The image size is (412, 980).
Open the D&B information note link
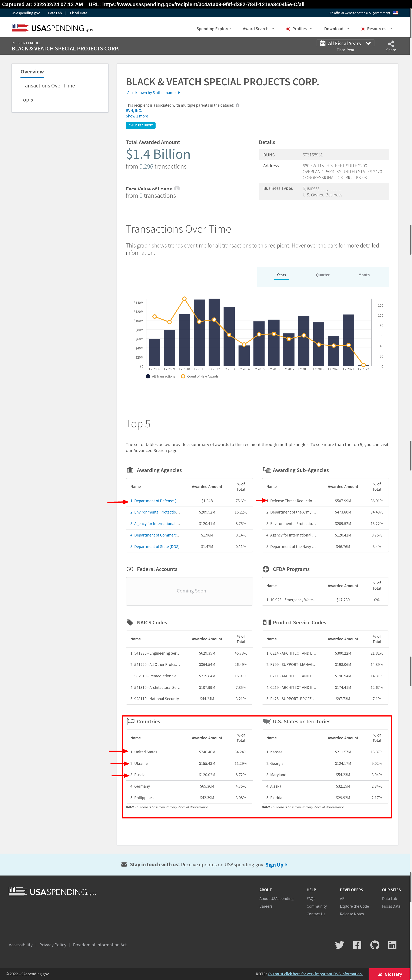315,974
